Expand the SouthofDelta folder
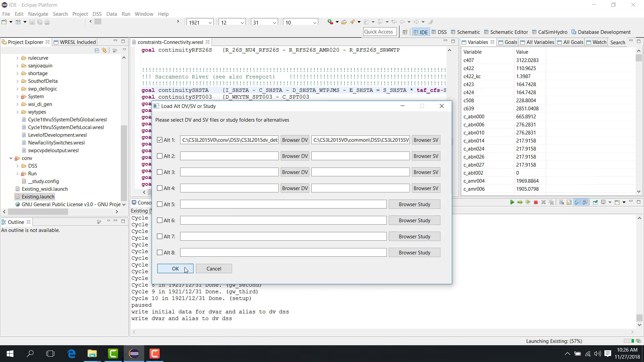644x362 pixels. pyautogui.click(x=17, y=81)
